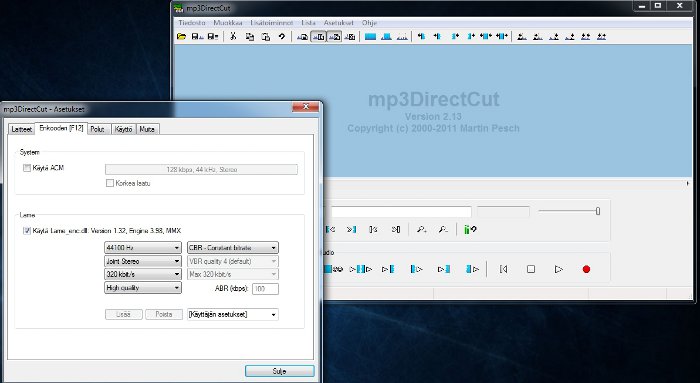Expand the [Käyttäjän asetukset] preset dropdown
Screen dimensions: 700x383
click(233, 314)
